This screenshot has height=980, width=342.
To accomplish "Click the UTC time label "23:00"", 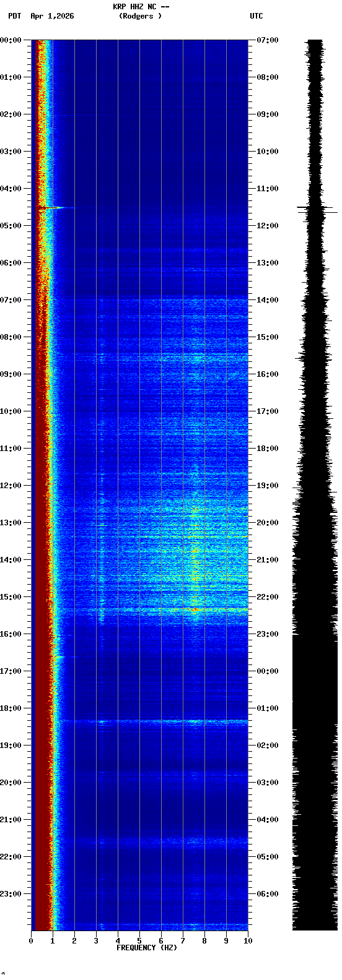I will (268, 634).
